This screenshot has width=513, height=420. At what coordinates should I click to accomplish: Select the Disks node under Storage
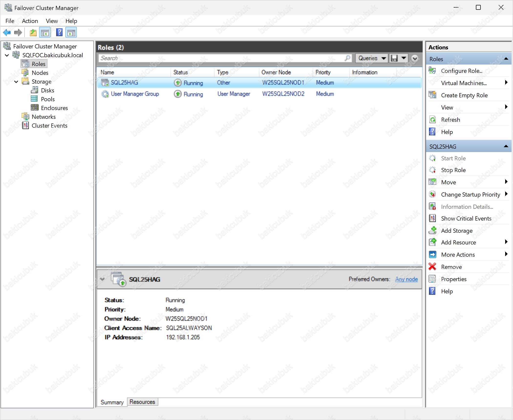click(x=47, y=90)
